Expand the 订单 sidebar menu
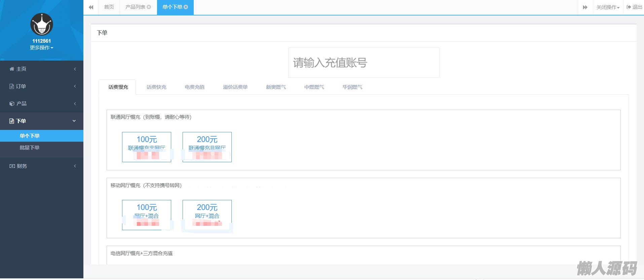This screenshot has width=644, height=280. point(42,86)
